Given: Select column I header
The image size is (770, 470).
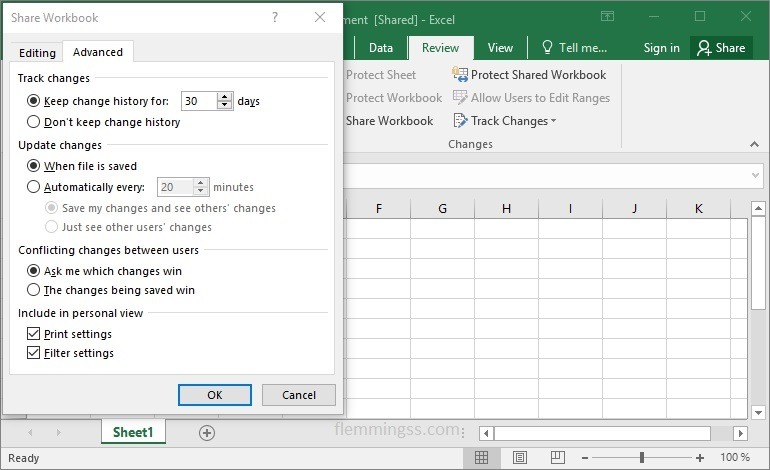Looking at the screenshot, I should coord(570,208).
